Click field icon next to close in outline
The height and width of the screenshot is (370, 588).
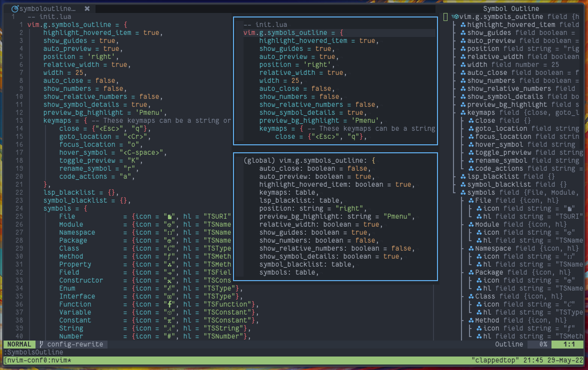[x=471, y=121]
